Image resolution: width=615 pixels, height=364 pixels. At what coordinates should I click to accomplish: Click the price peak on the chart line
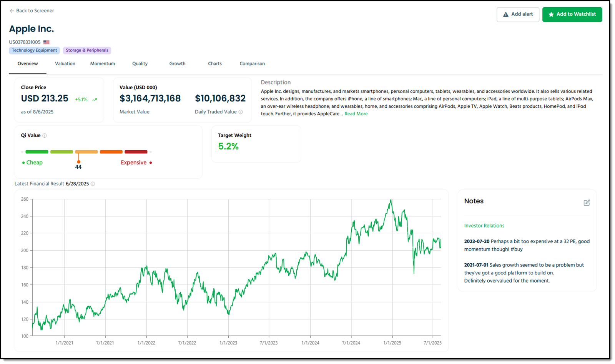[391, 200]
